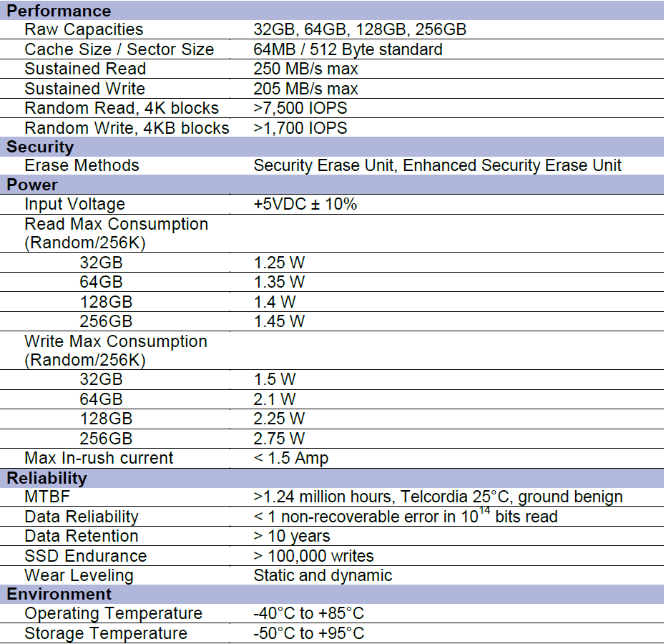Click the > 100,000 writes endurance value
The height and width of the screenshot is (644, 666).
pyautogui.click(x=313, y=556)
